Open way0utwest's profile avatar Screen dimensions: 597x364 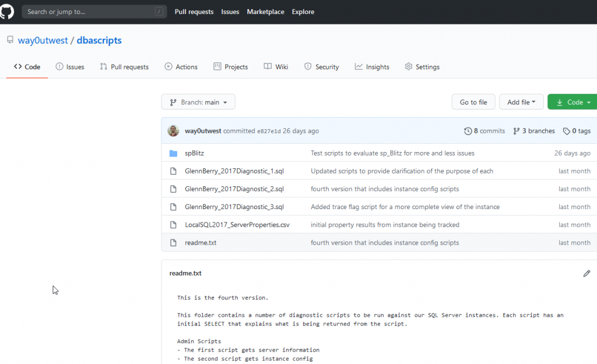click(173, 130)
